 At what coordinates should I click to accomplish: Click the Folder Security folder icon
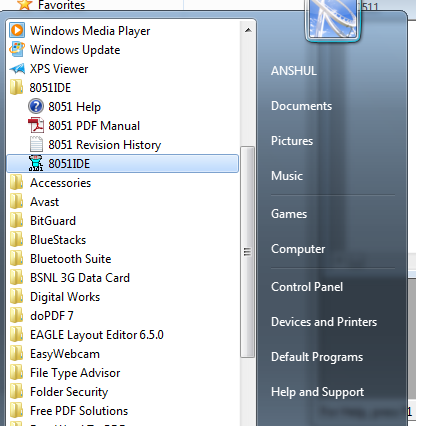point(16,391)
